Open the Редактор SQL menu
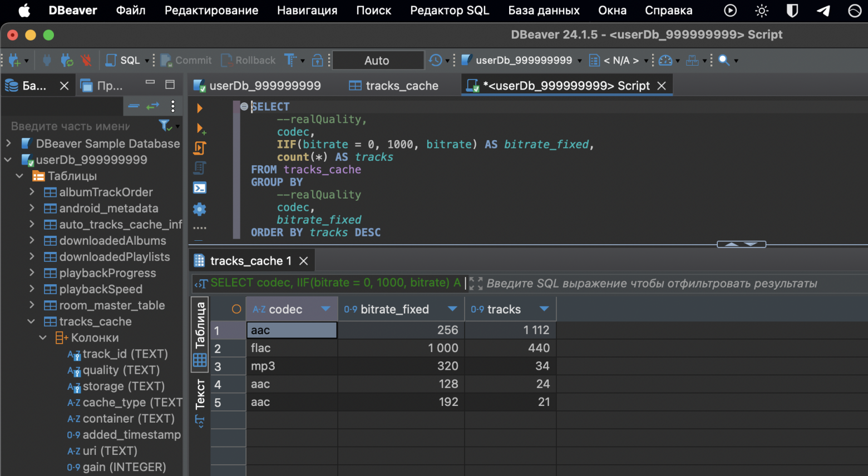 pyautogui.click(x=450, y=11)
